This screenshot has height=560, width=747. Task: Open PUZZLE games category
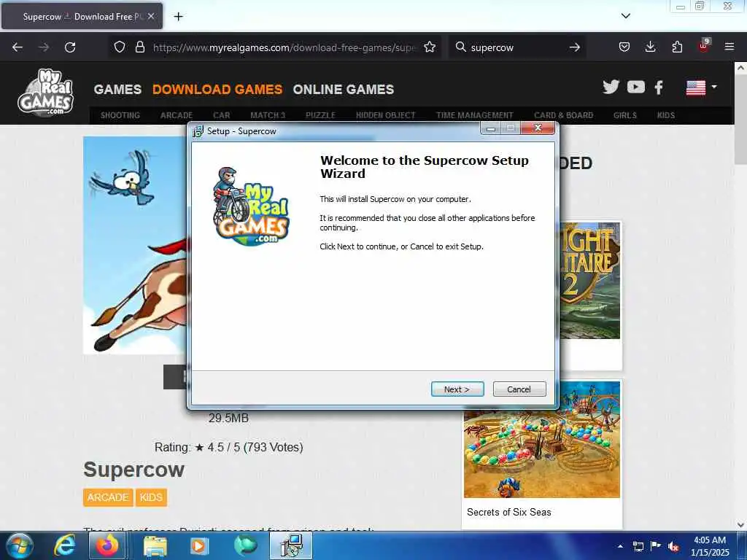pyautogui.click(x=321, y=115)
